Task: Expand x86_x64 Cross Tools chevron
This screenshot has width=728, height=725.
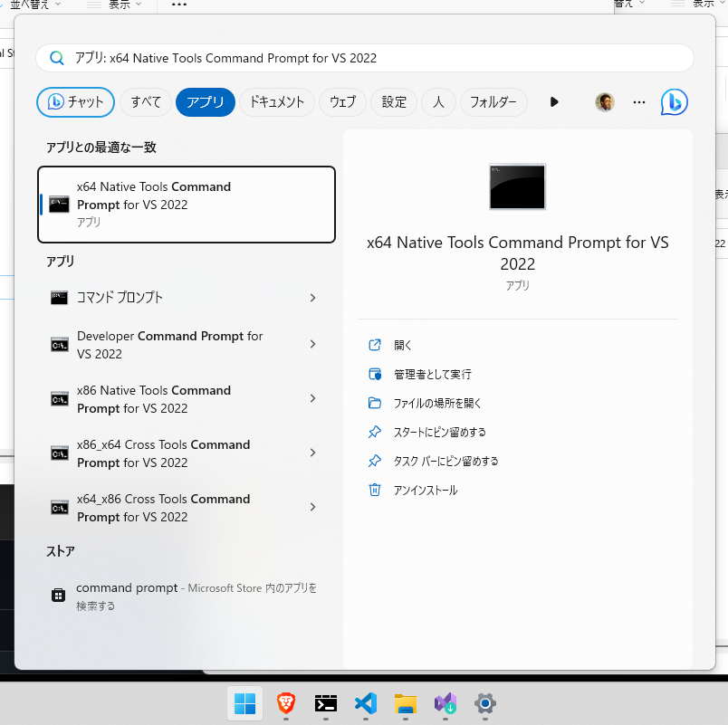Action: coord(313,453)
